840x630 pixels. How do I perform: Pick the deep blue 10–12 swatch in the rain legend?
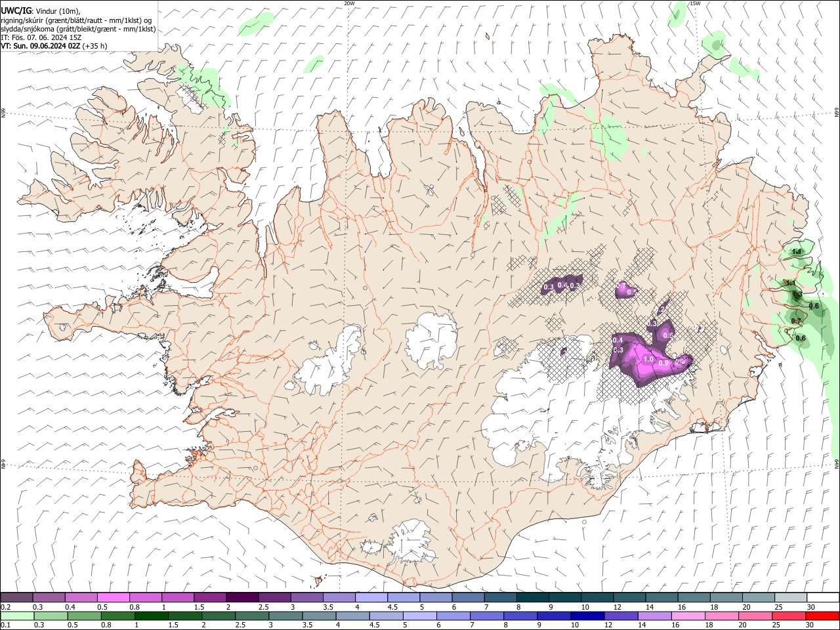(588, 616)
